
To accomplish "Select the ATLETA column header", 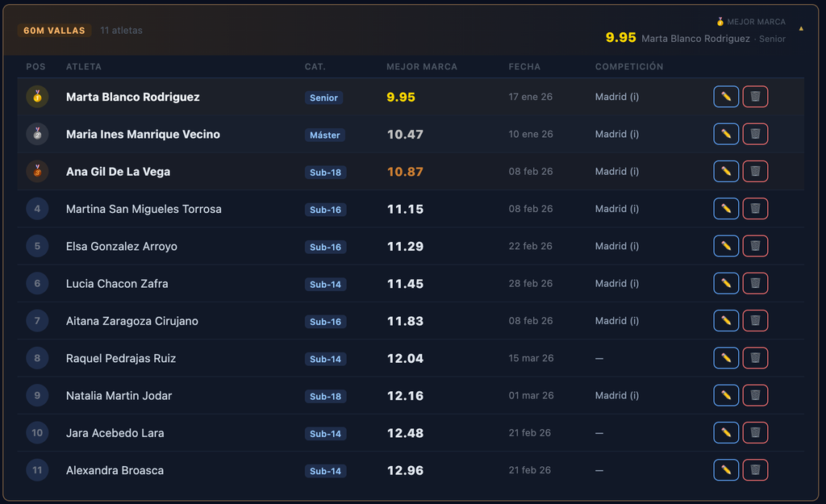I will pyautogui.click(x=84, y=67).
